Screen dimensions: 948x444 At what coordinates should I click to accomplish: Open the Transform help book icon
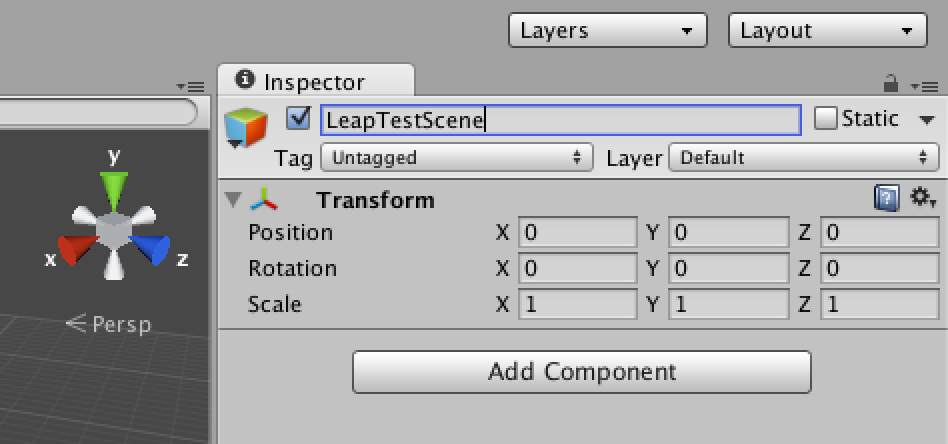[886, 198]
